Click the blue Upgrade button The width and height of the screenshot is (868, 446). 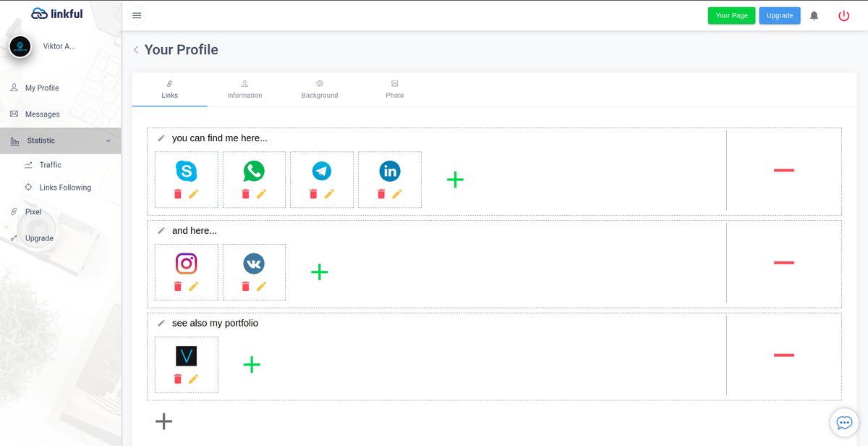tap(780, 15)
